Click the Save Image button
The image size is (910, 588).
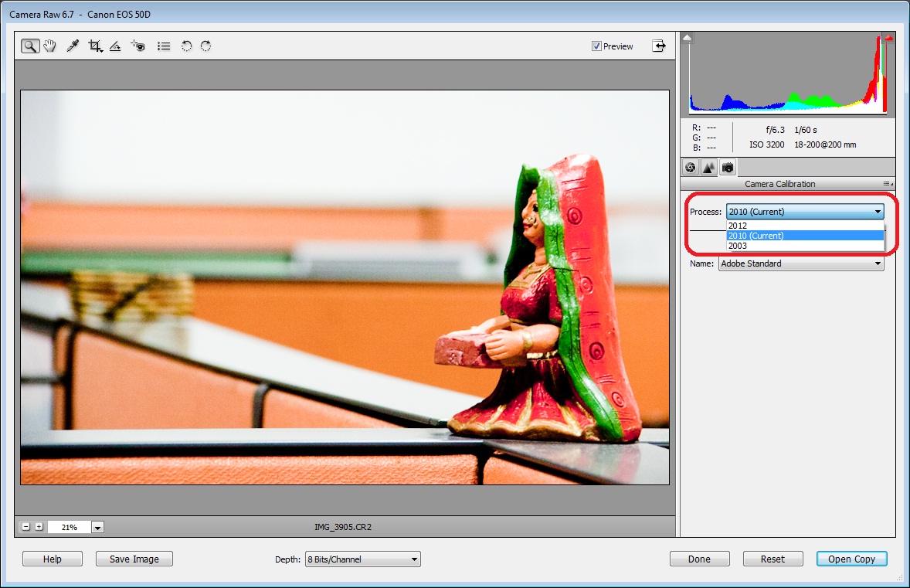(x=134, y=559)
